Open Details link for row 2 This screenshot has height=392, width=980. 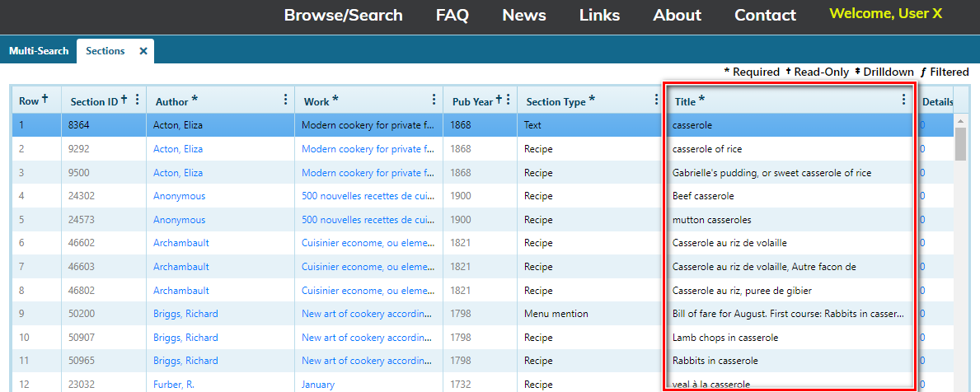(921, 149)
